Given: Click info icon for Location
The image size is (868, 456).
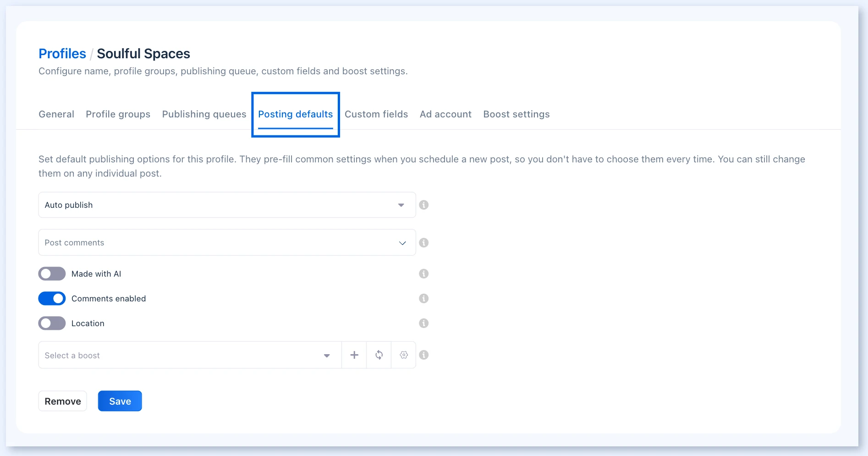Looking at the screenshot, I should 424,323.
